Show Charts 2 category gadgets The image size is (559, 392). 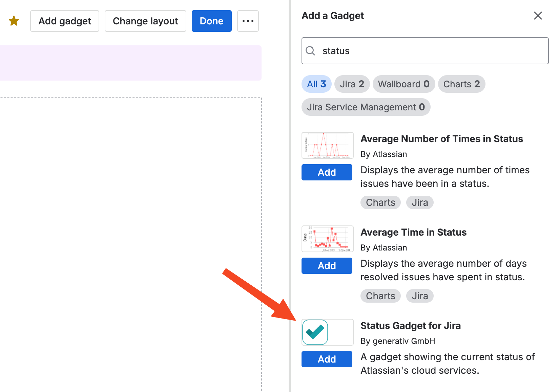point(461,84)
